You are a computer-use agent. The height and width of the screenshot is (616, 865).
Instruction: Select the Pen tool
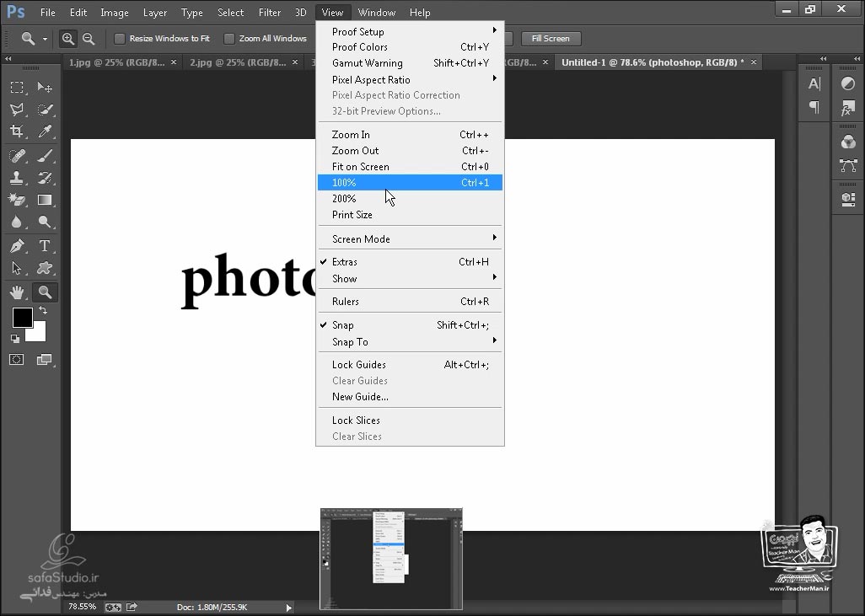17,246
